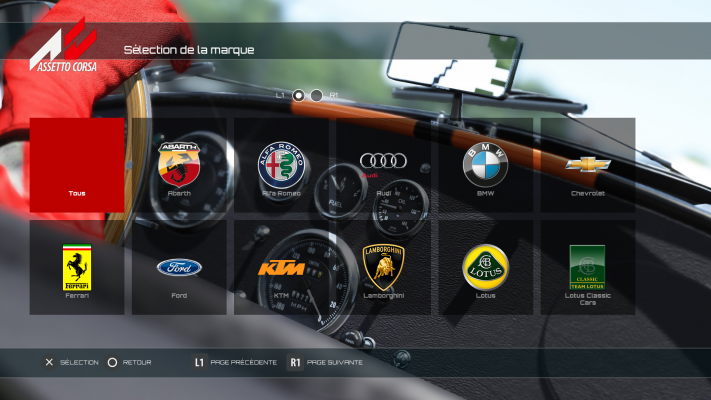Choose the Abarth scorpion logo
Viewport: 711px width, 400px height.
(x=179, y=164)
